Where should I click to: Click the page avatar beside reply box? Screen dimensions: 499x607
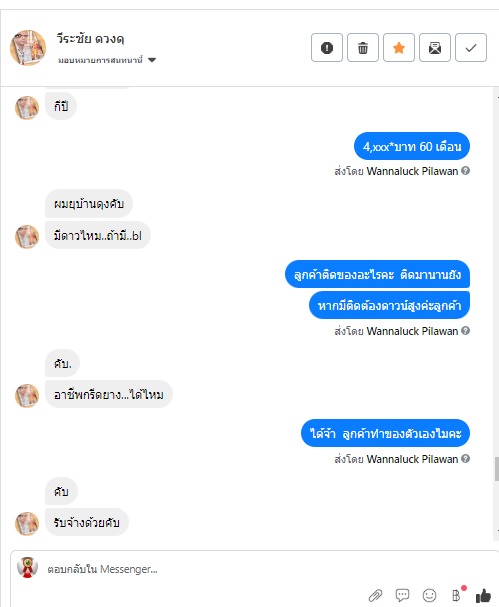[27, 568]
